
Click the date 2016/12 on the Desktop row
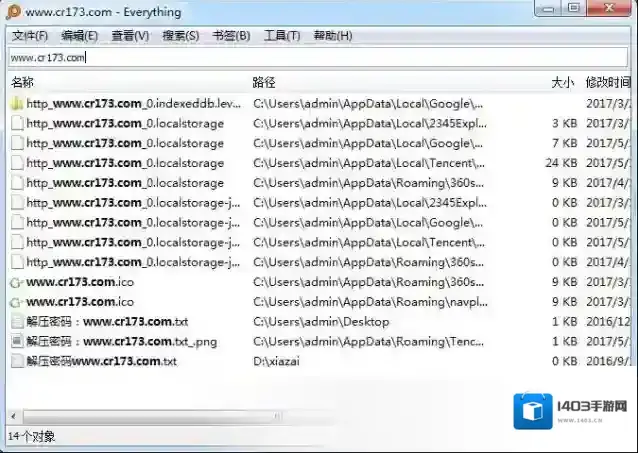608,322
